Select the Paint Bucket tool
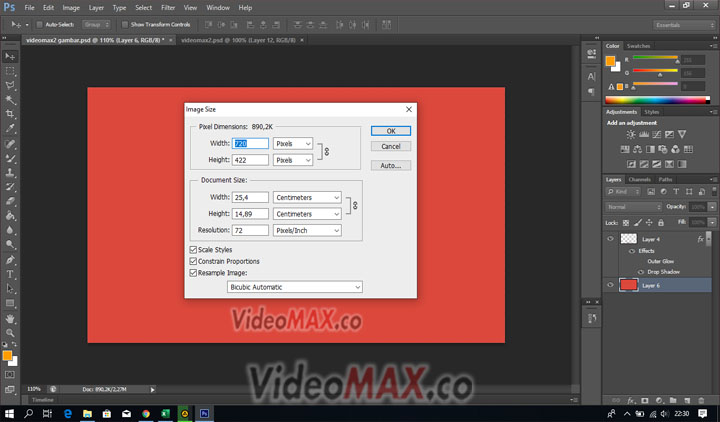Screen dimensions: 720x422 pos(10,216)
